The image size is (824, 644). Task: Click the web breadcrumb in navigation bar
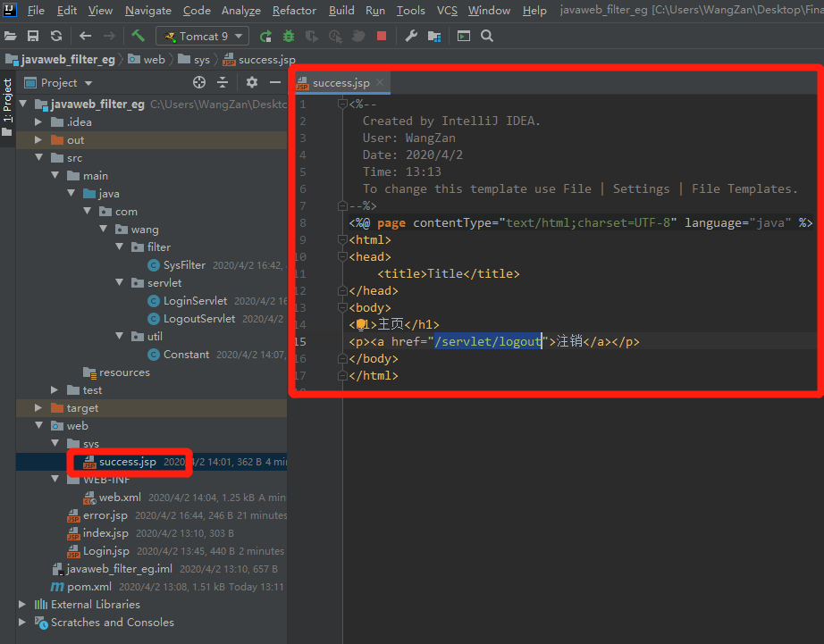[x=154, y=60]
